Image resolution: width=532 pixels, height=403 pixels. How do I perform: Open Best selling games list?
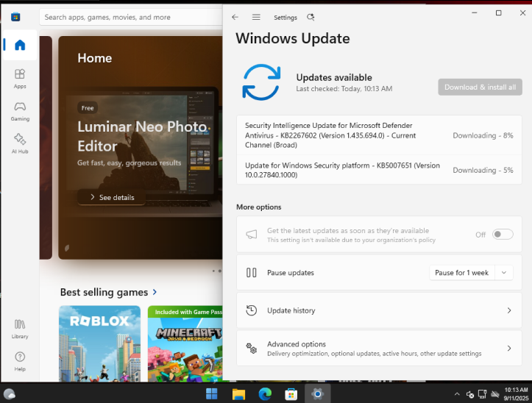pyautogui.click(x=104, y=292)
